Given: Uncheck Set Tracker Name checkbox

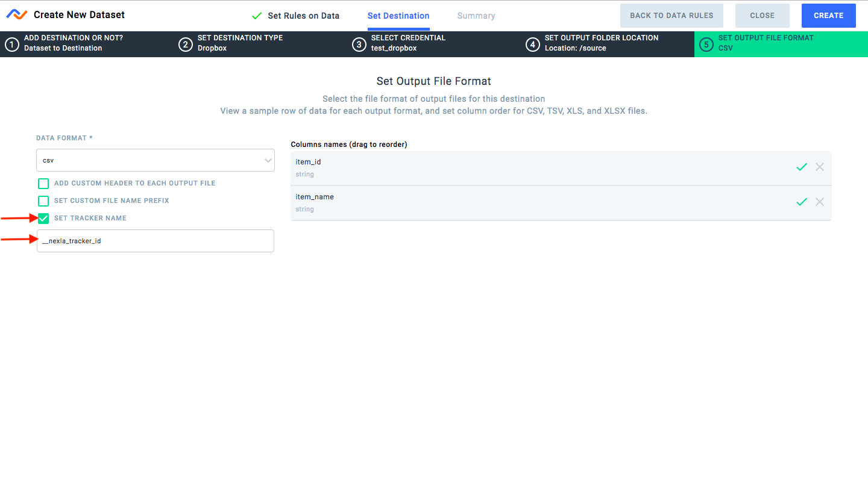Looking at the screenshot, I should click(x=43, y=218).
